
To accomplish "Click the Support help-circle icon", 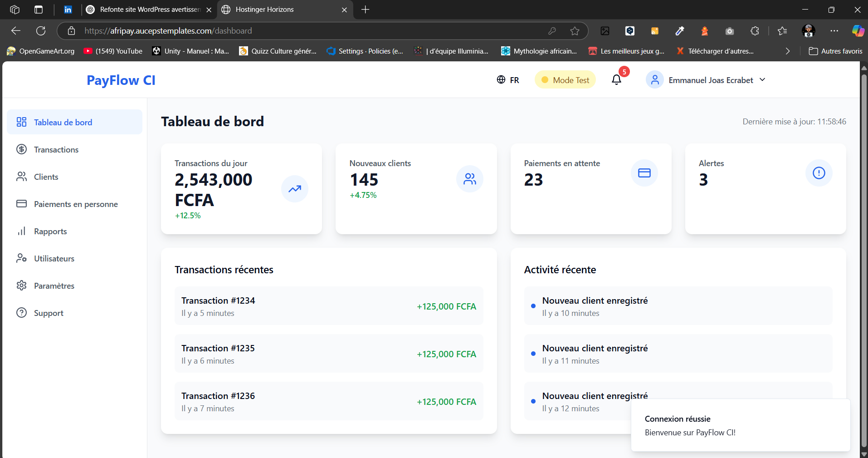I will coord(21,313).
